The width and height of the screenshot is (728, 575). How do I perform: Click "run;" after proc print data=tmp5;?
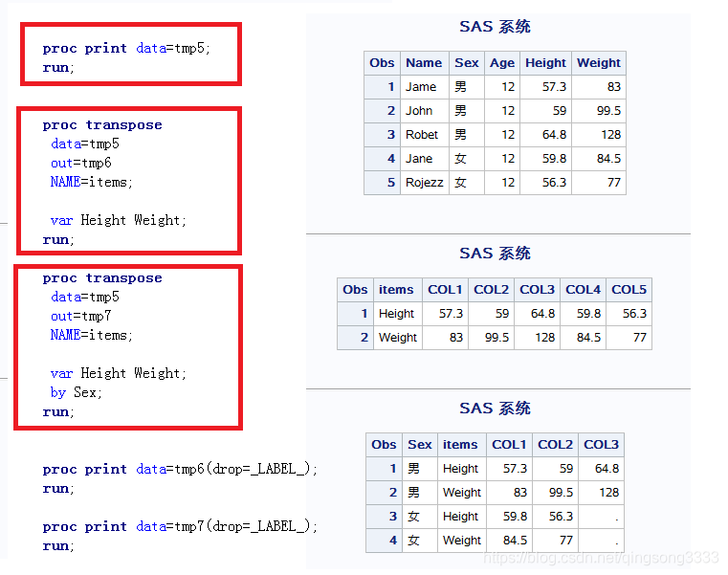coord(58,68)
